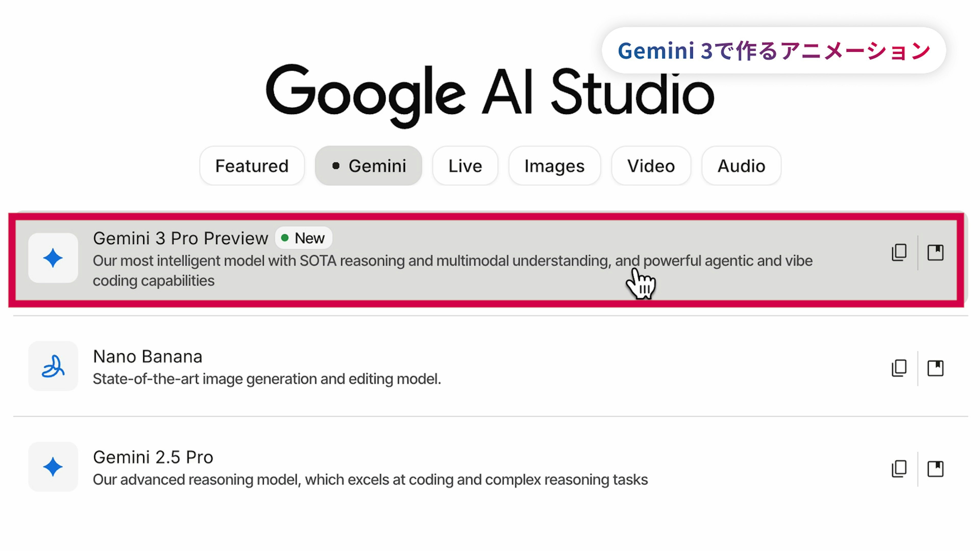Open Gemini 3 Pro Preview details icon
Screen dimensions: 980x551
[935, 253]
